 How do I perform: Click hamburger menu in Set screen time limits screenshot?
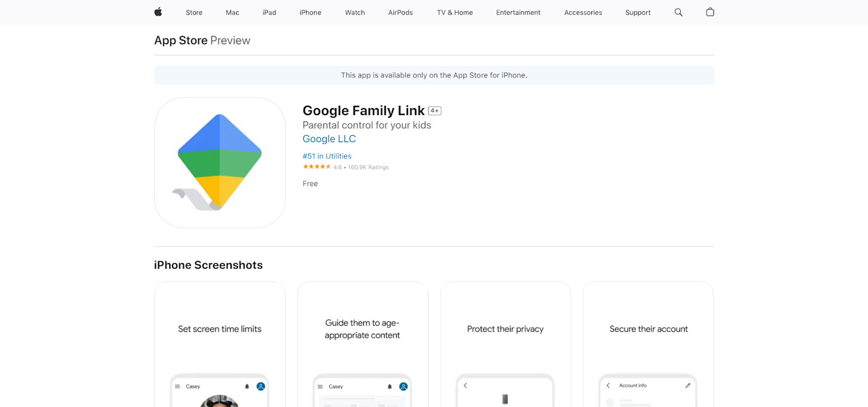click(x=177, y=386)
